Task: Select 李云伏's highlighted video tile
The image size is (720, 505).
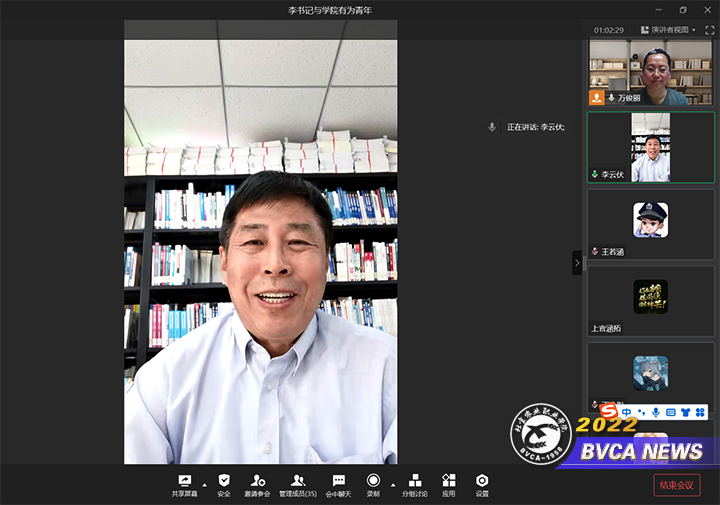Action: coord(650,146)
